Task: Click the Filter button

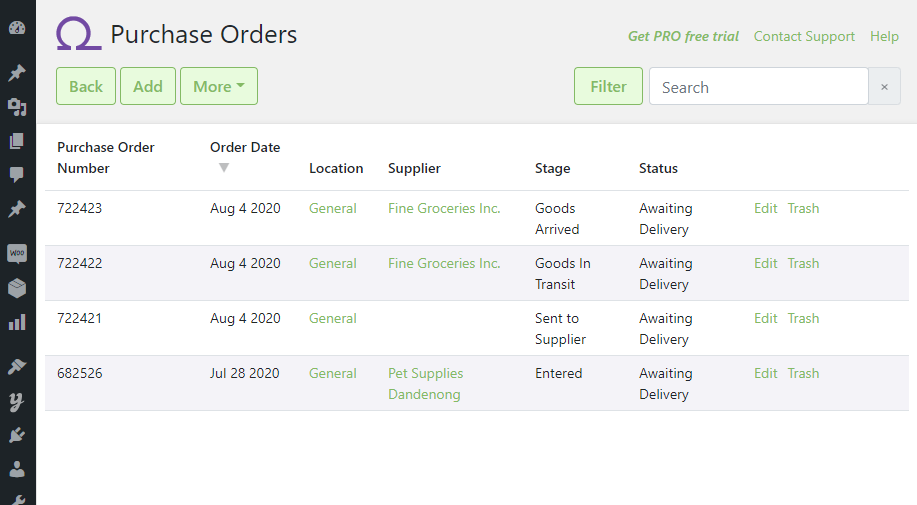Action: tap(608, 87)
